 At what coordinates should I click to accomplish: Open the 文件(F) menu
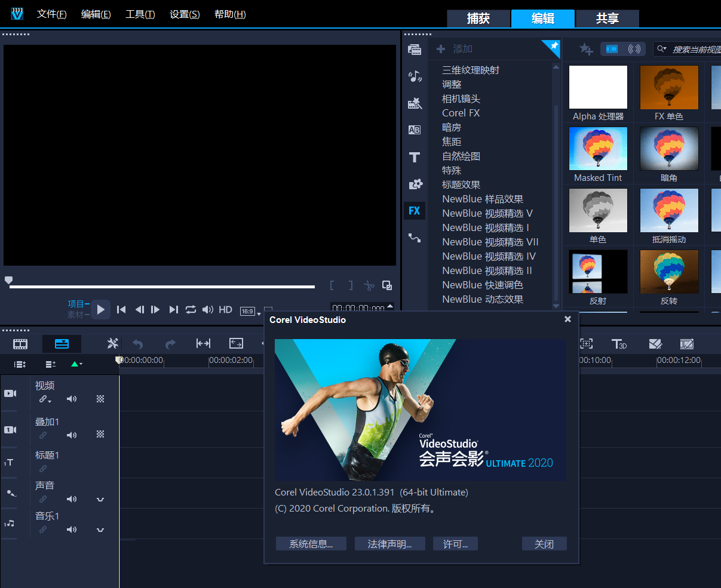tap(52, 14)
